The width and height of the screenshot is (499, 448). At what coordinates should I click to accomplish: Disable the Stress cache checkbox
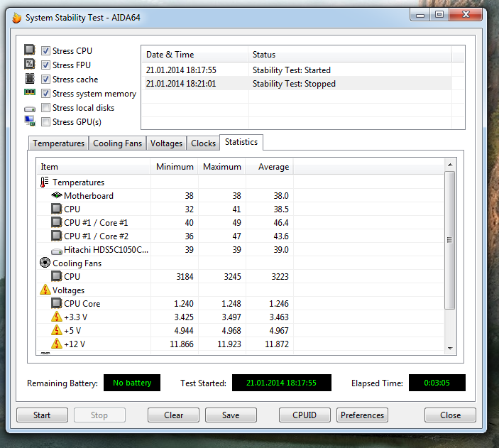pos(46,79)
